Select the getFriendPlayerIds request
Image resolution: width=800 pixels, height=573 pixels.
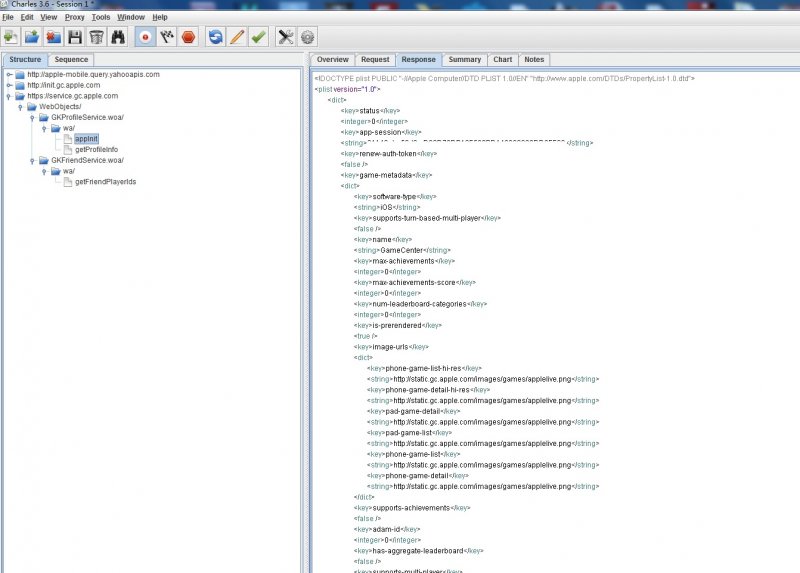point(106,182)
